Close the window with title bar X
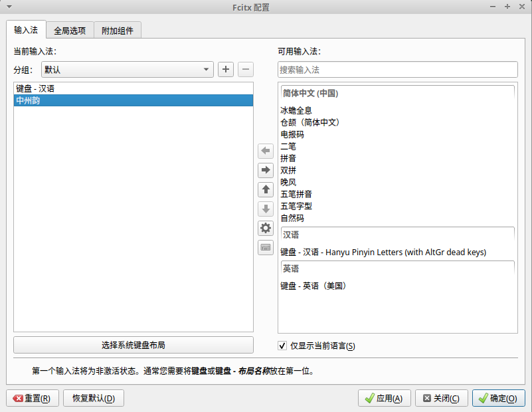The height and width of the screenshot is (412, 532). 522,7
